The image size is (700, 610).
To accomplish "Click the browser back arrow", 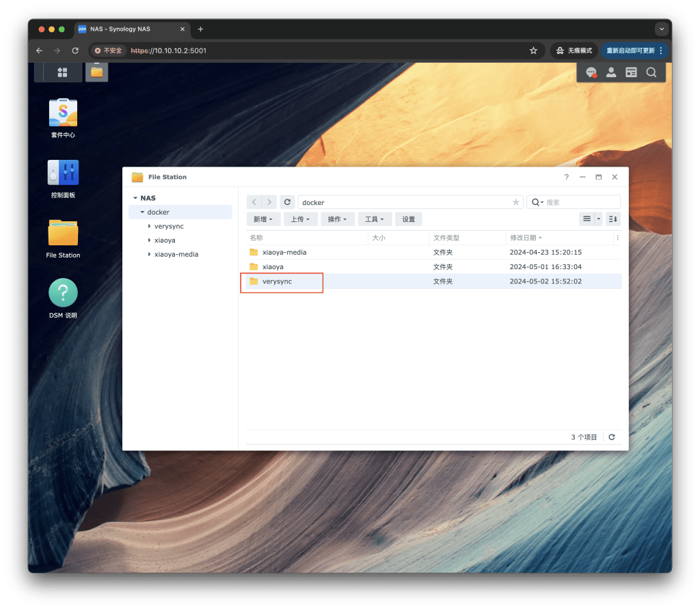I will click(x=39, y=51).
